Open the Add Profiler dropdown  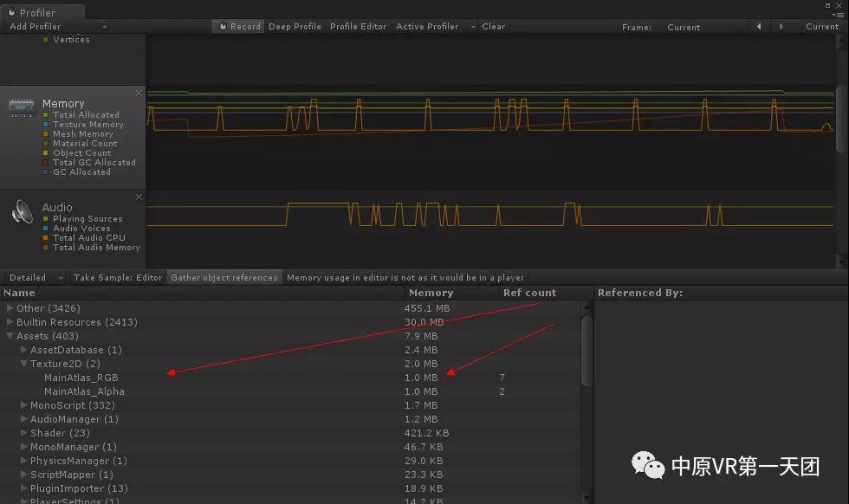click(x=56, y=27)
